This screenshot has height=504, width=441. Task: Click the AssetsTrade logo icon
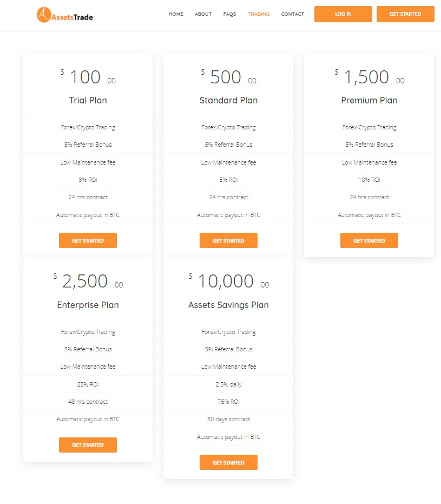(x=44, y=15)
